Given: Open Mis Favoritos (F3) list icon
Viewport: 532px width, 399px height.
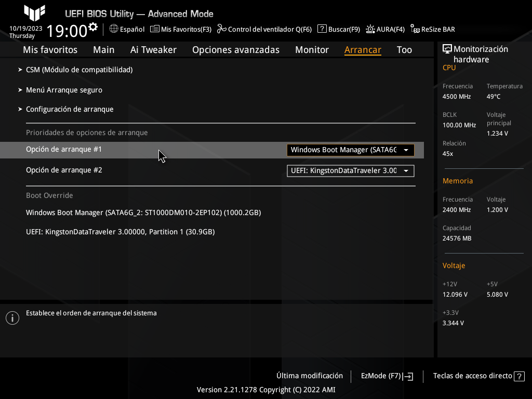Looking at the screenshot, I should coord(155,29).
